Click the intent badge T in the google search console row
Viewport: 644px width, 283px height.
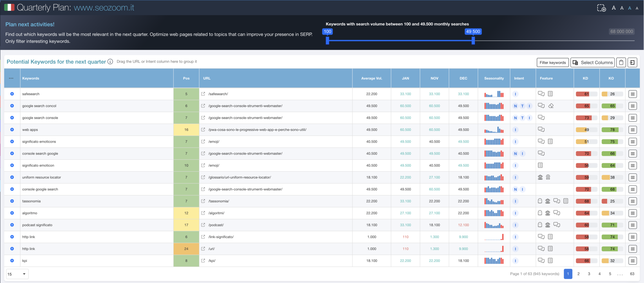pos(522,118)
